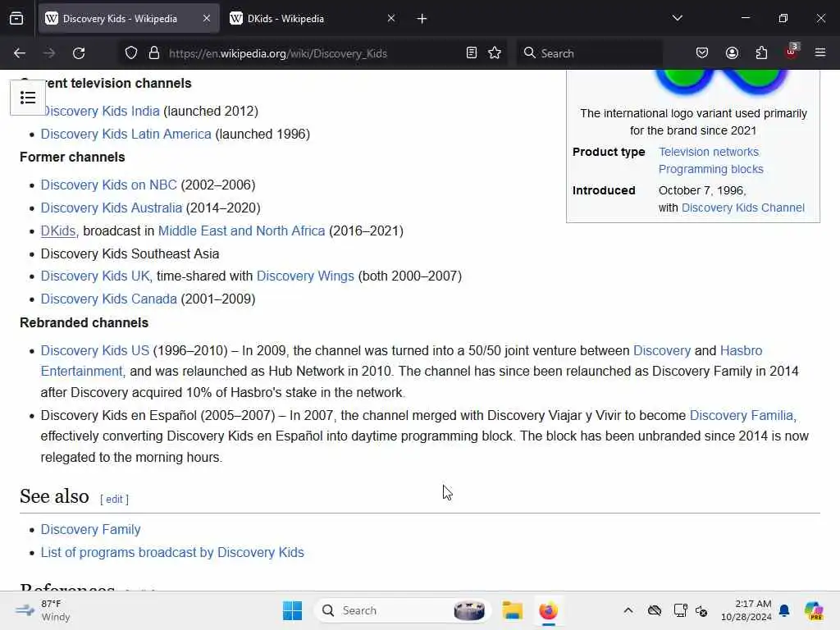
Task: Click the Discovery Kids Southeast Asia text
Action: (130, 254)
